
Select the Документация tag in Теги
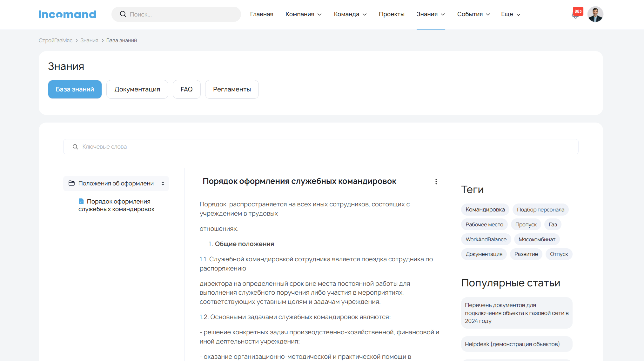(x=484, y=254)
